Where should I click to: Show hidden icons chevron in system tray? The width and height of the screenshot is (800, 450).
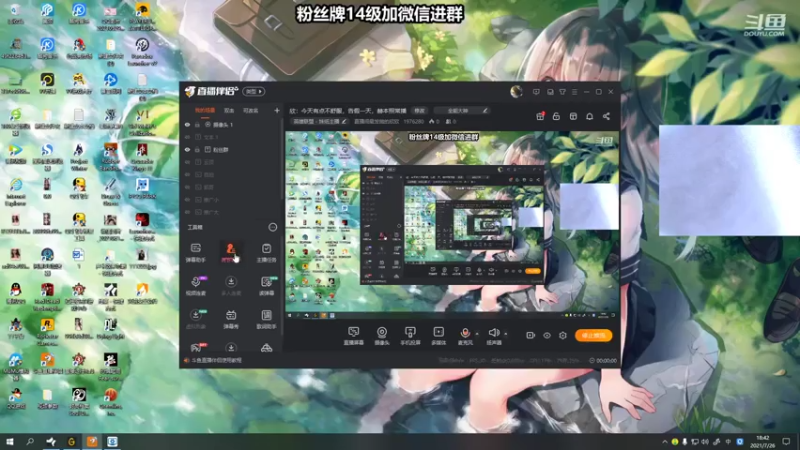(x=664, y=442)
